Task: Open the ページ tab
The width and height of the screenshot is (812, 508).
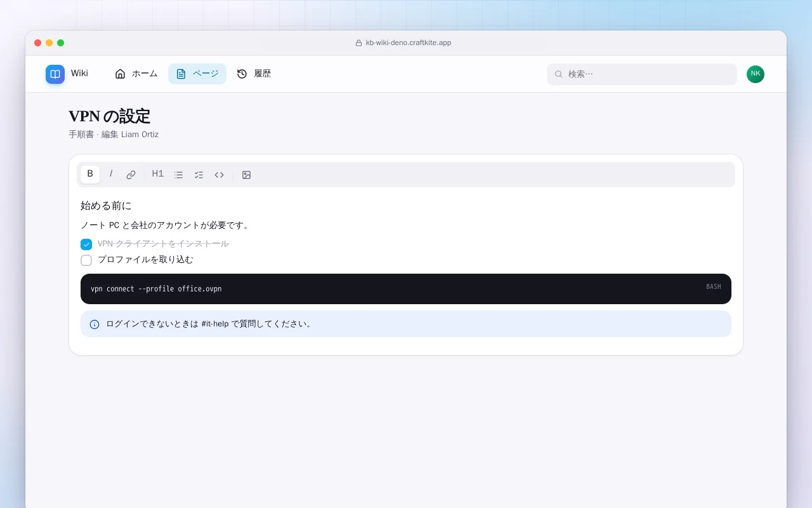Action: click(x=197, y=74)
